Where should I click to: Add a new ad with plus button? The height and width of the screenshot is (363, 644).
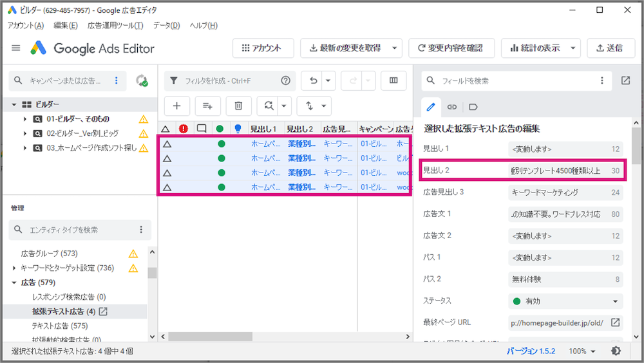176,106
